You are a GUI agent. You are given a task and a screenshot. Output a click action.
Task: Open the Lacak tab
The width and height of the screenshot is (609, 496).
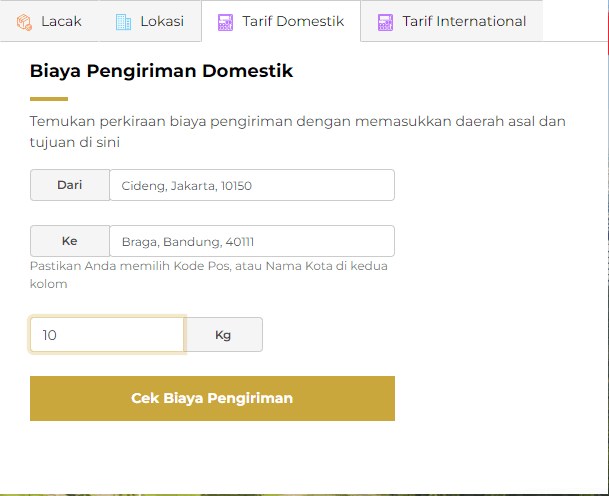pos(49,21)
